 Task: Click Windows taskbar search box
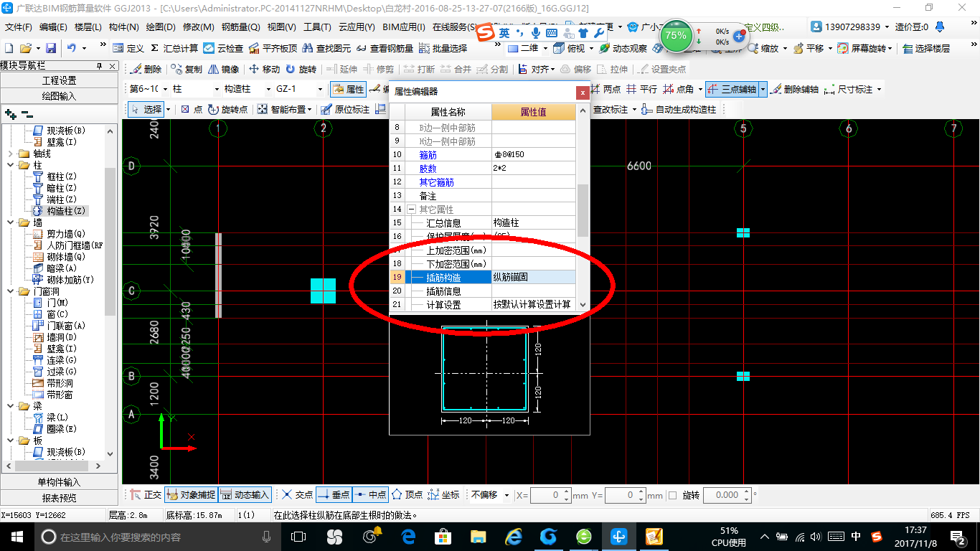(156, 537)
